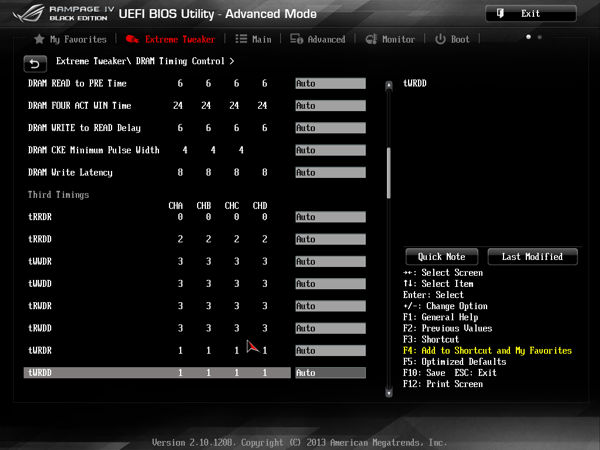
Task: Click the scrollbar down arrow
Action: coord(389,393)
